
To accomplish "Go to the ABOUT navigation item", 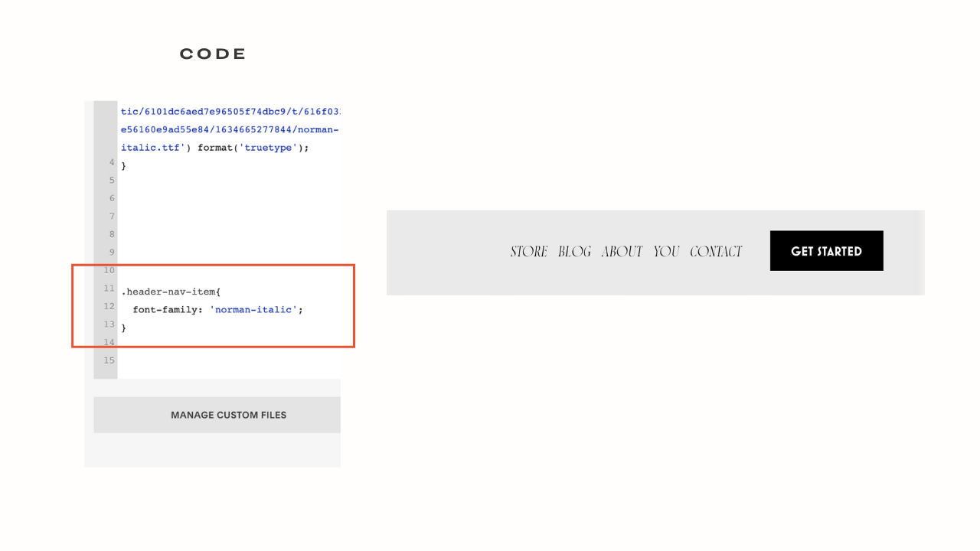I will (622, 251).
